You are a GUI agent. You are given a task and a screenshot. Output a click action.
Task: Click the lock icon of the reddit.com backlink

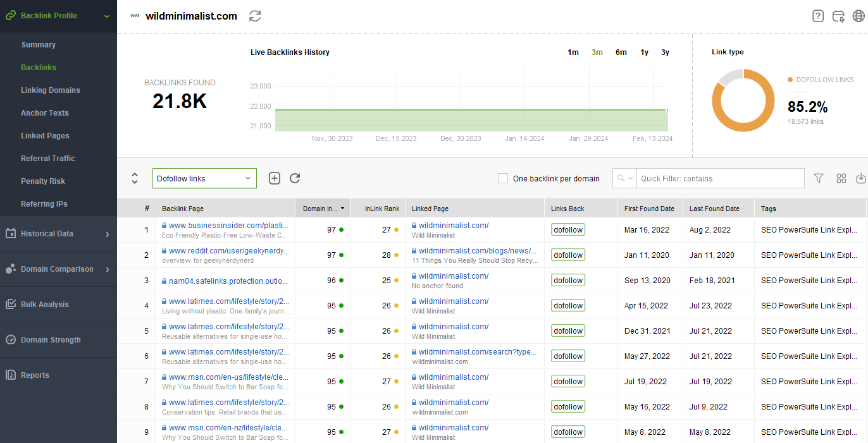164,250
